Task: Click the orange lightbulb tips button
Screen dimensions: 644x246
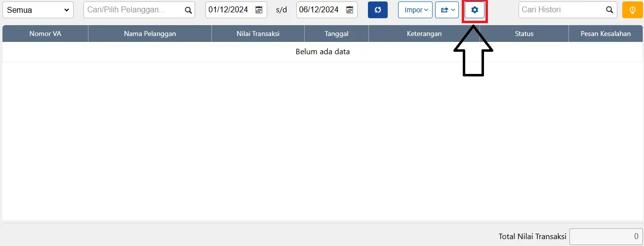Action: pyautogui.click(x=632, y=10)
